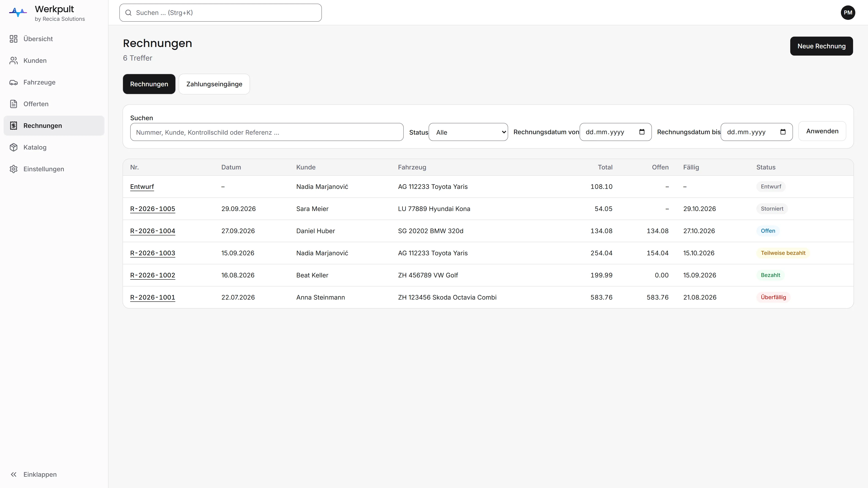
Task: Go to Kunden in the sidebar
Action: point(54,61)
